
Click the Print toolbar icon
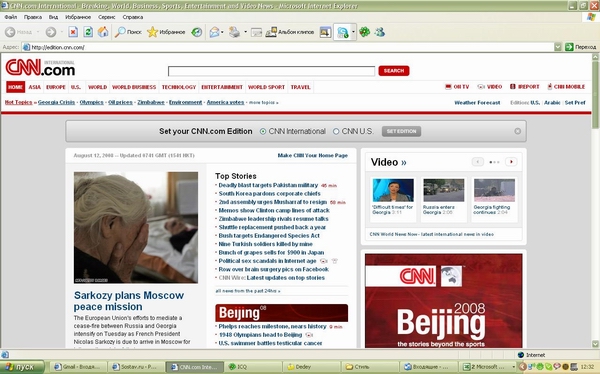pyautogui.click(x=234, y=32)
